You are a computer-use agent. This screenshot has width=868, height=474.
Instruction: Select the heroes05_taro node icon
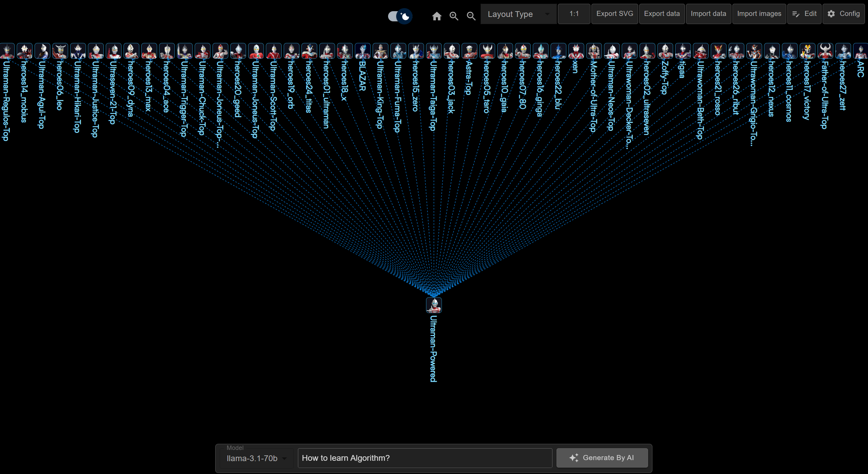click(487, 51)
